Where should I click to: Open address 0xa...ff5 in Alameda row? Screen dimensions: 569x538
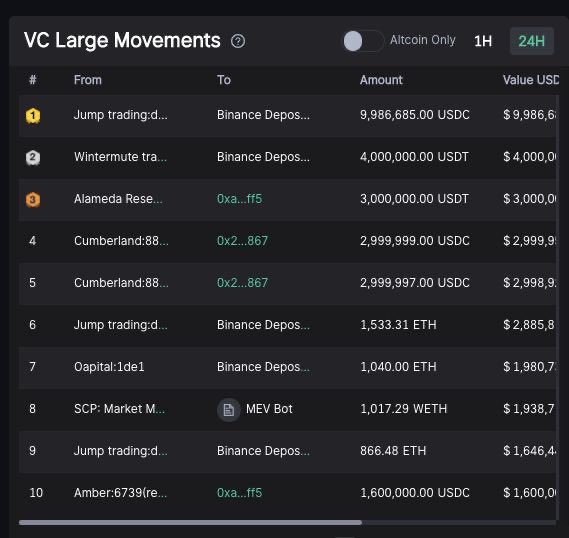pyautogui.click(x=240, y=199)
